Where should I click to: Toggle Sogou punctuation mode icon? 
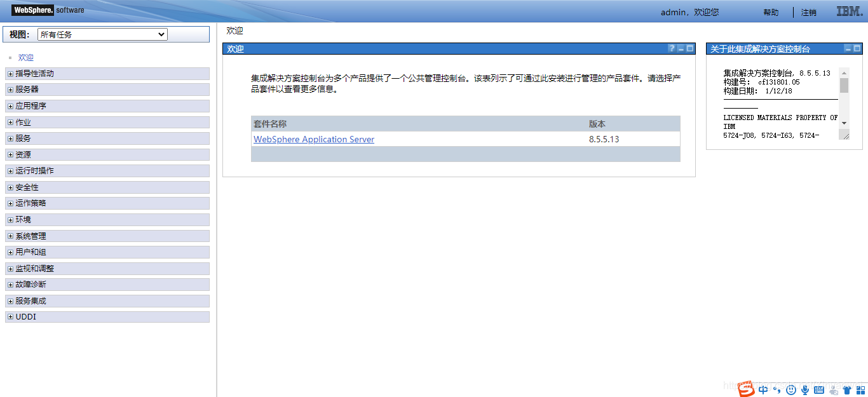click(x=776, y=390)
